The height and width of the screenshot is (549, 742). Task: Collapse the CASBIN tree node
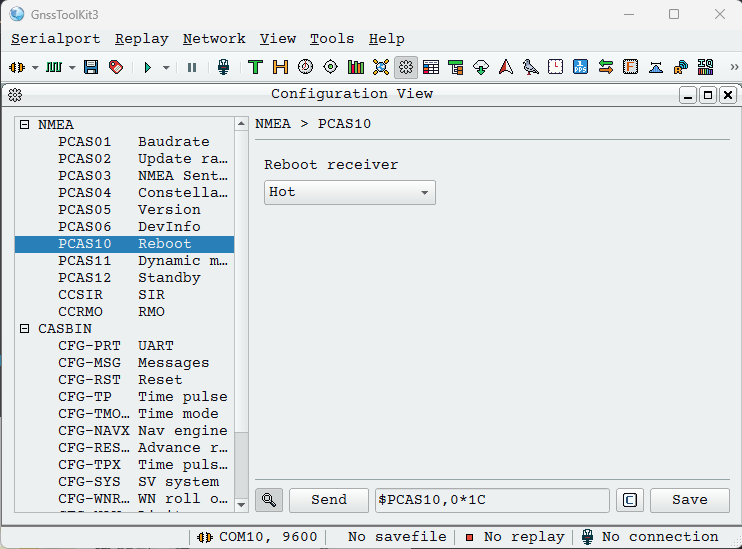click(24, 329)
